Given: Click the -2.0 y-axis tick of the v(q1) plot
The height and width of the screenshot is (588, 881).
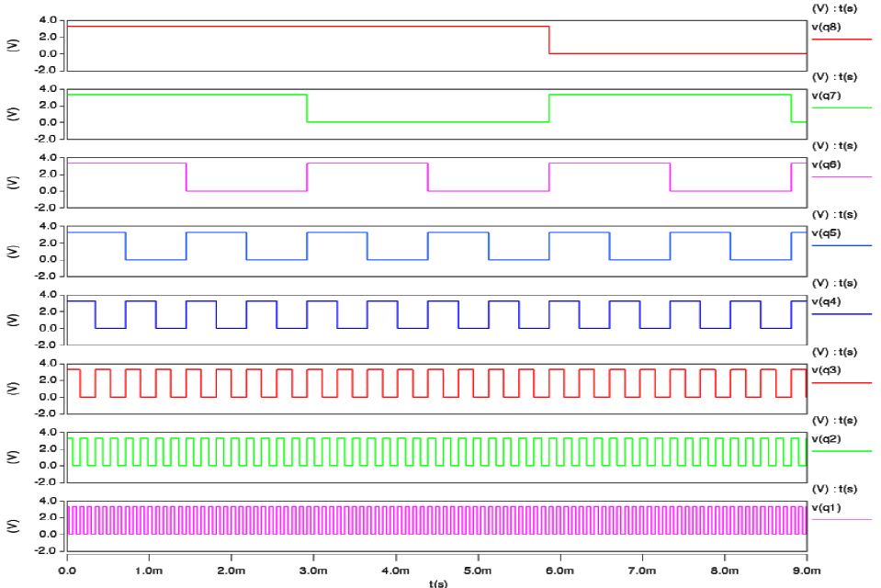Looking at the screenshot, I should pos(45,551).
